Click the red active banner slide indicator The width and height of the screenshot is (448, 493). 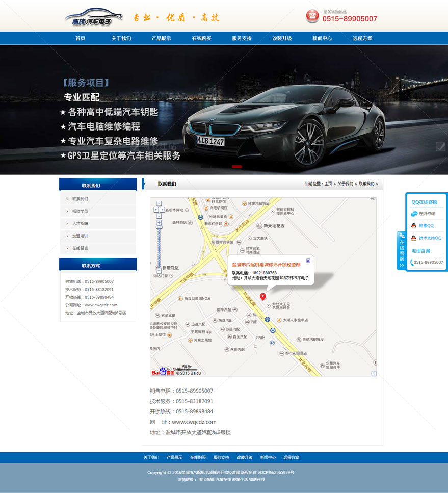click(x=236, y=166)
